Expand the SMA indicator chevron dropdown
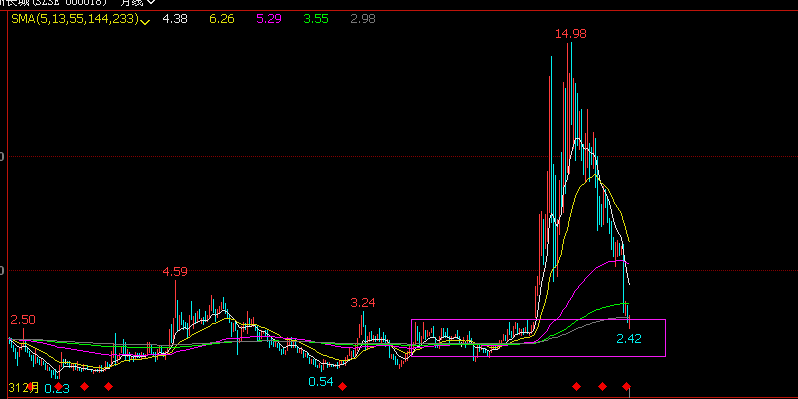The image size is (798, 399). tap(145, 21)
